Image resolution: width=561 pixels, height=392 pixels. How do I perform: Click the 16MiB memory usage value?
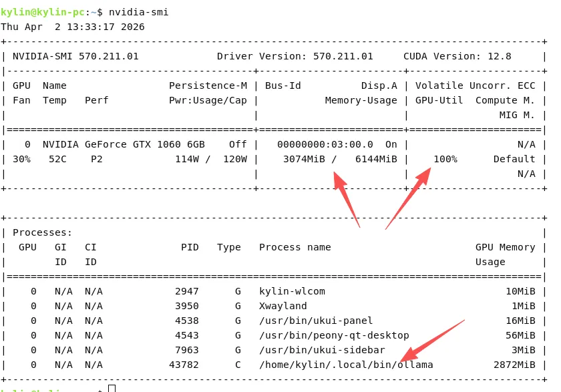click(x=520, y=321)
